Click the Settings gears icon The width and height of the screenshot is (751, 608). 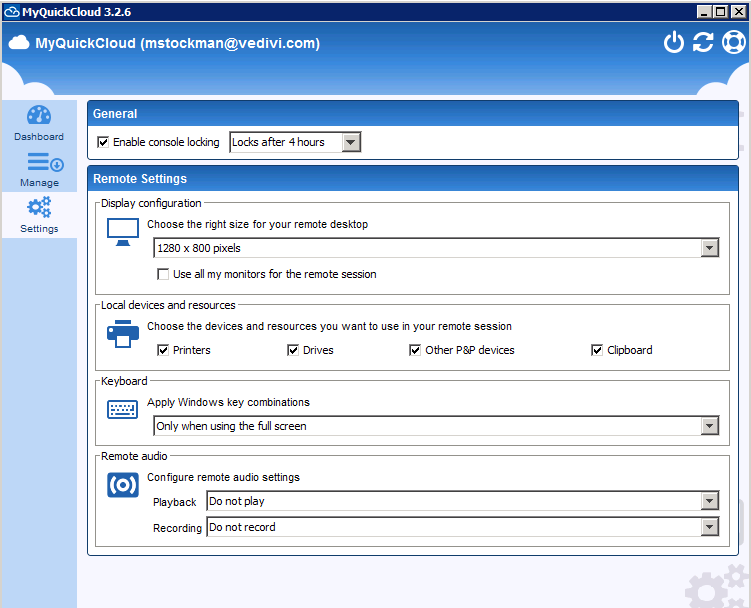click(x=39, y=207)
